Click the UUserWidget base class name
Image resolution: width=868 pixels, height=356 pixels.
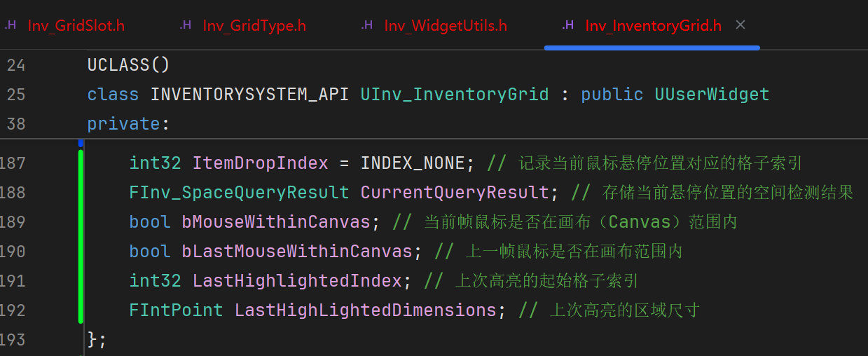(712, 94)
